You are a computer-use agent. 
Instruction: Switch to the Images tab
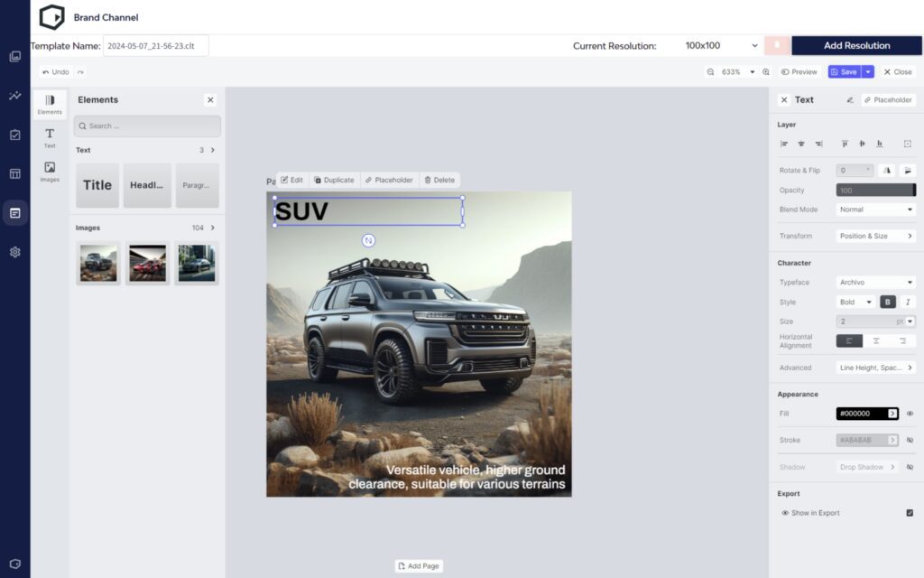(50, 171)
